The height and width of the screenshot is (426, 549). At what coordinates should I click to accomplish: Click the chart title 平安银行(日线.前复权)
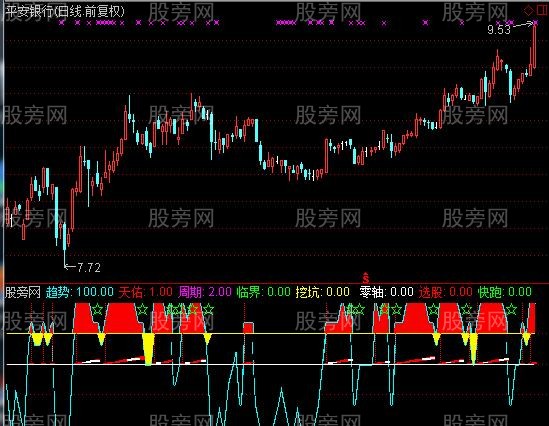[x=65, y=12]
